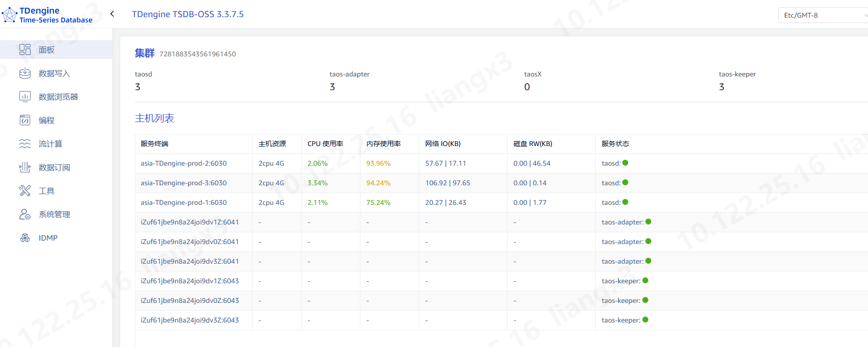Click the 面板 dashboard icon in sidebar
This screenshot has width=868, height=347.
(25, 50)
